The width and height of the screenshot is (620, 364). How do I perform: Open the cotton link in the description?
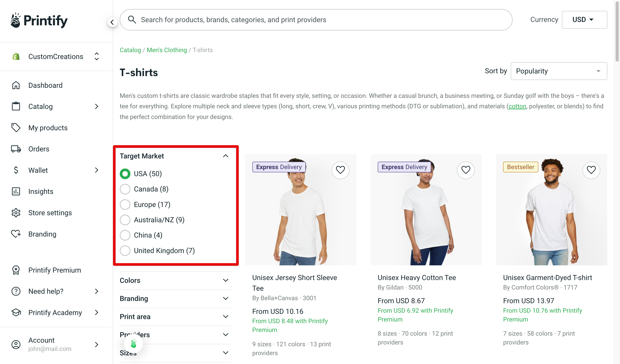tap(517, 106)
